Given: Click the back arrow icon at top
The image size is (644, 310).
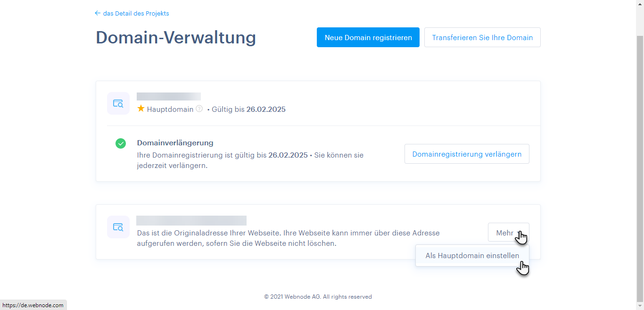Looking at the screenshot, I should (x=98, y=13).
